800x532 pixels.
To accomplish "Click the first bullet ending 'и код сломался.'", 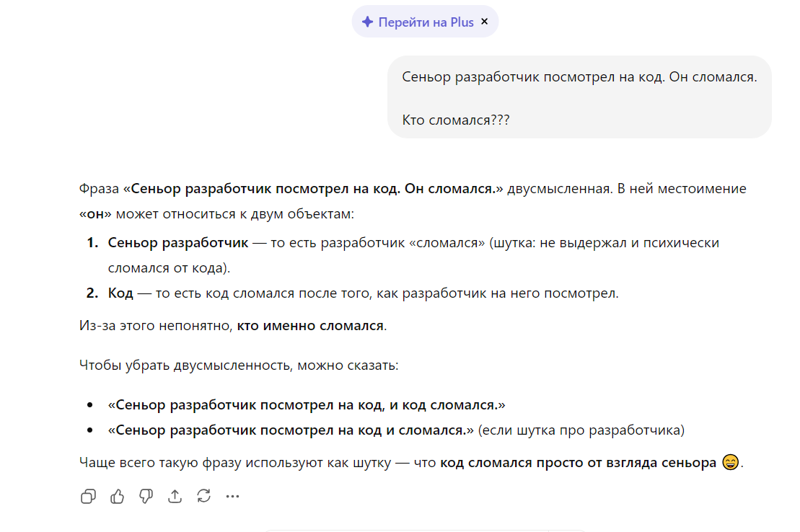I will point(307,404).
